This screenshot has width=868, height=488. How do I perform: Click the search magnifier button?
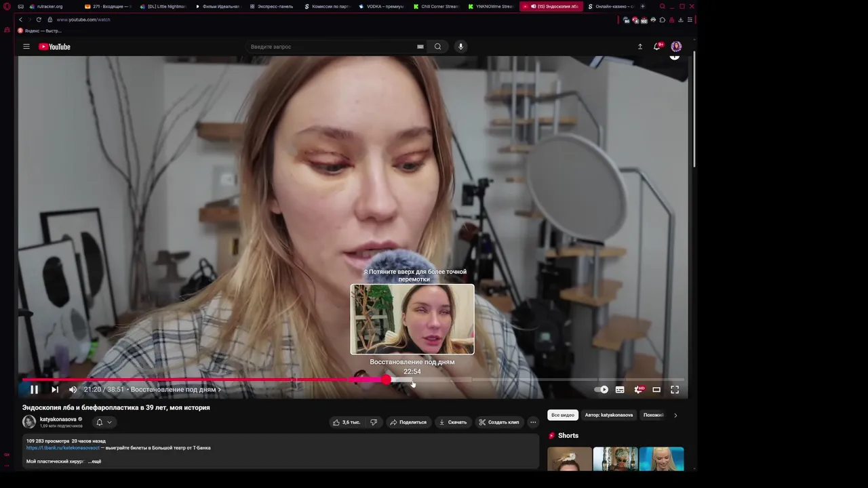[x=437, y=47]
